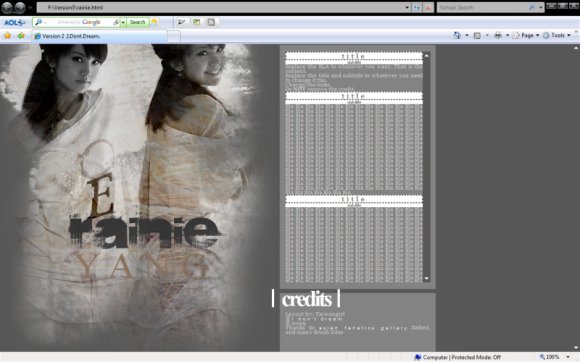
Task: Maximize the browser window
Action: [x=562, y=6]
